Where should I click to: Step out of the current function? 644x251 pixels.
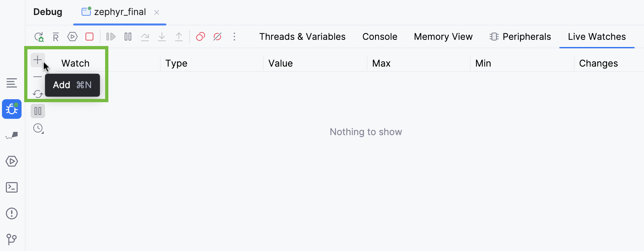click(179, 37)
